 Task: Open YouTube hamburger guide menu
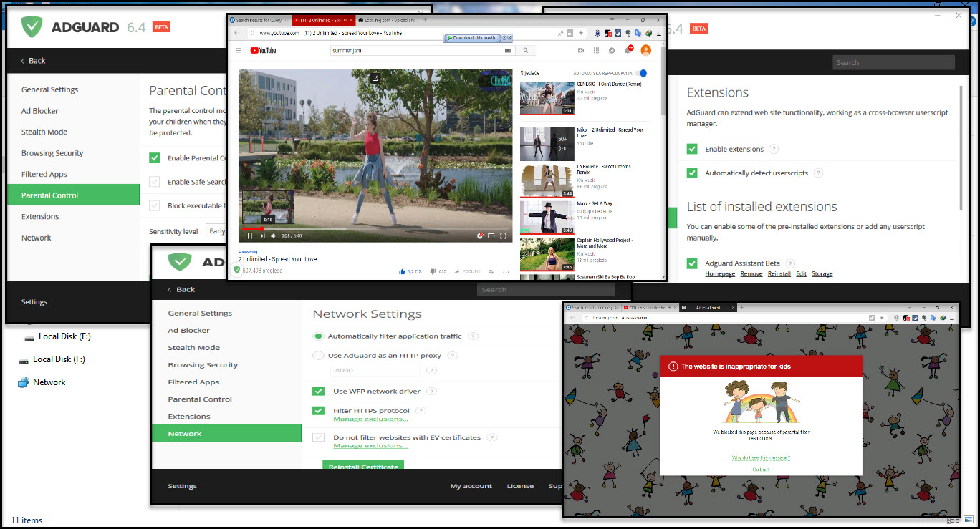[239, 51]
